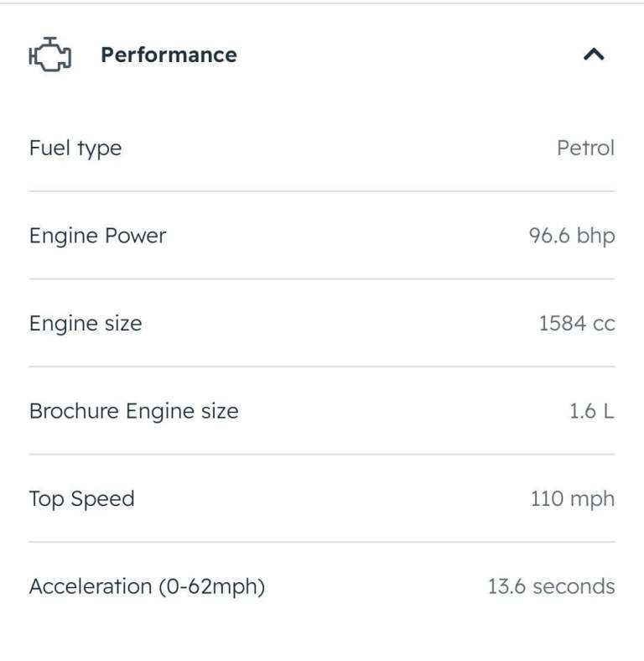
Task: Click the Performance section heading
Action: coord(169,55)
